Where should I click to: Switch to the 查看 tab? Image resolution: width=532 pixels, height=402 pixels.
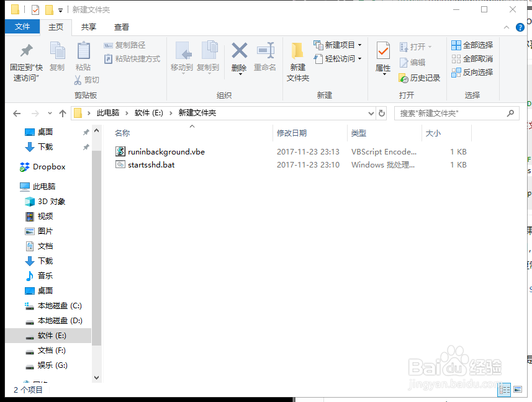click(x=120, y=27)
